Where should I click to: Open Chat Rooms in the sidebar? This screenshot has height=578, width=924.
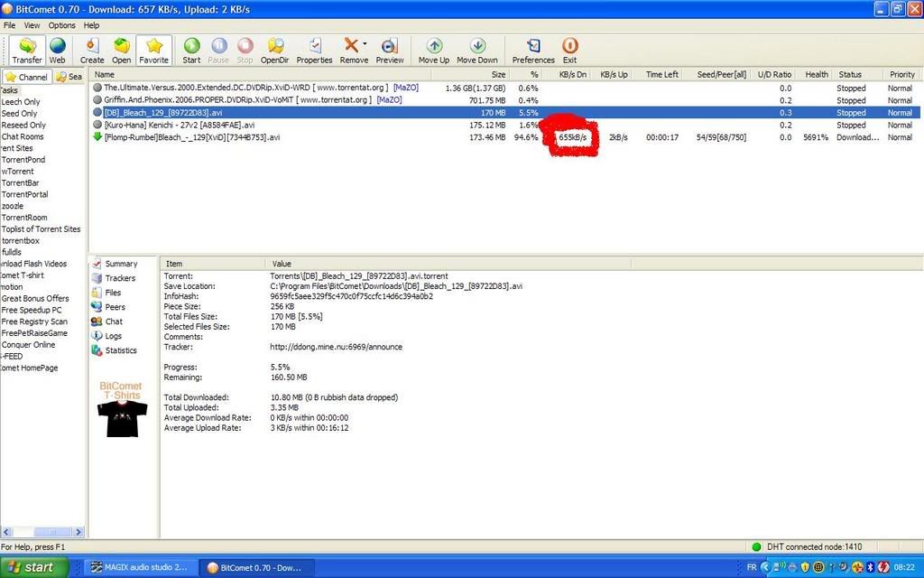point(23,136)
